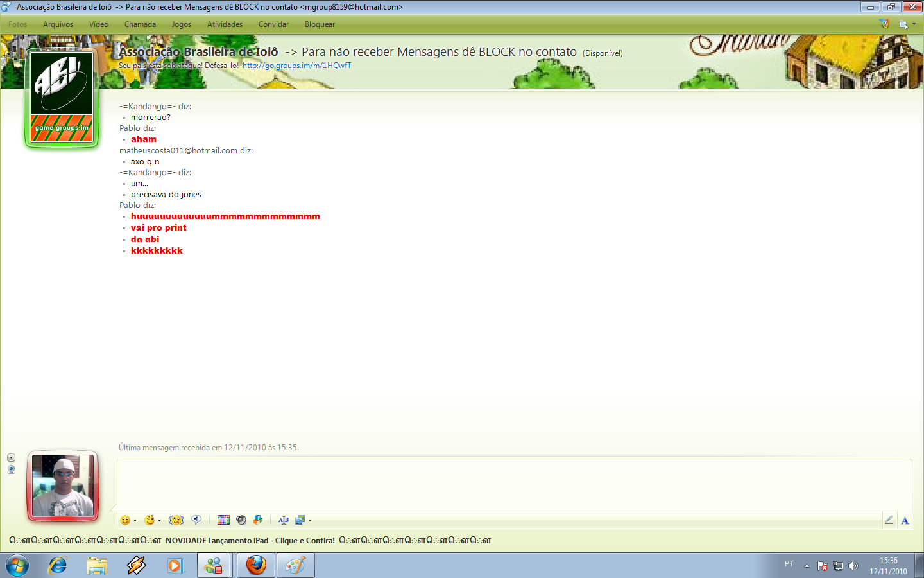This screenshot has height=578, width=924.
Task: Switch to handwriting mode with the pen icon
Action: [x=889, y=520]
